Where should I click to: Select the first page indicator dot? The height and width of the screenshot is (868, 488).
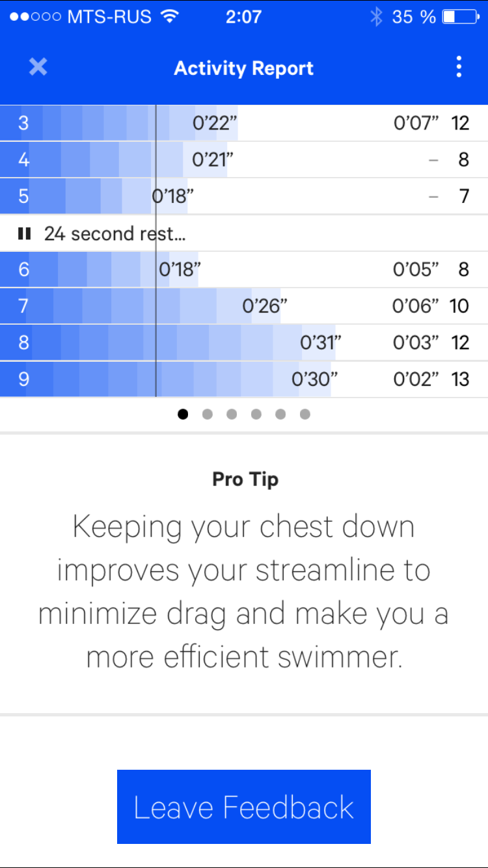coord(183,414)
